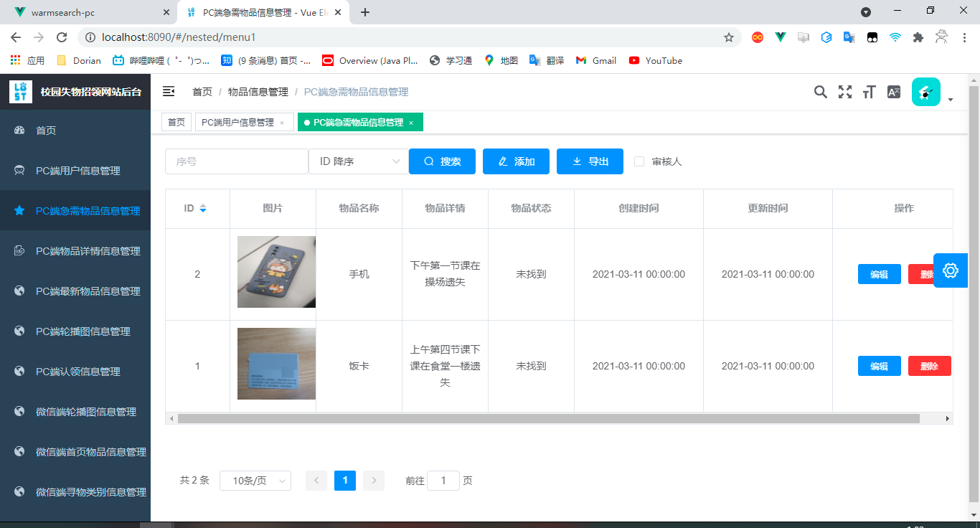Switch to warmsearch-pc browser tab

point(90,12)
